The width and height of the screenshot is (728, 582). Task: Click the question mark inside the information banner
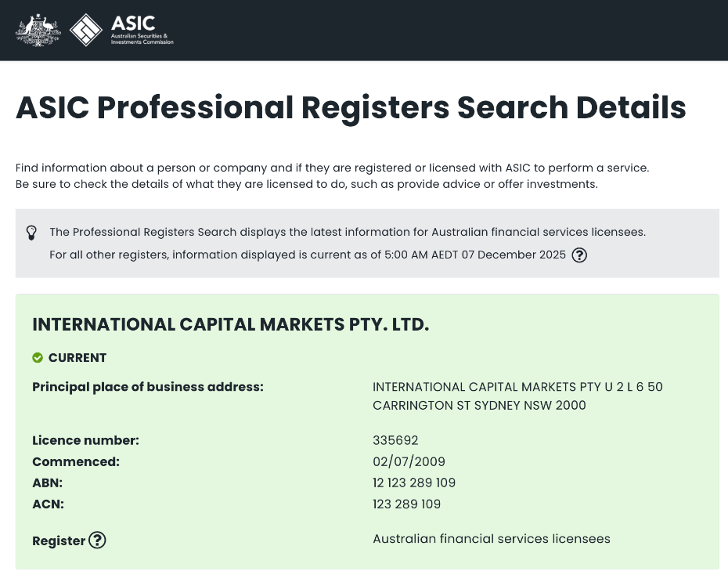point(579,255)
